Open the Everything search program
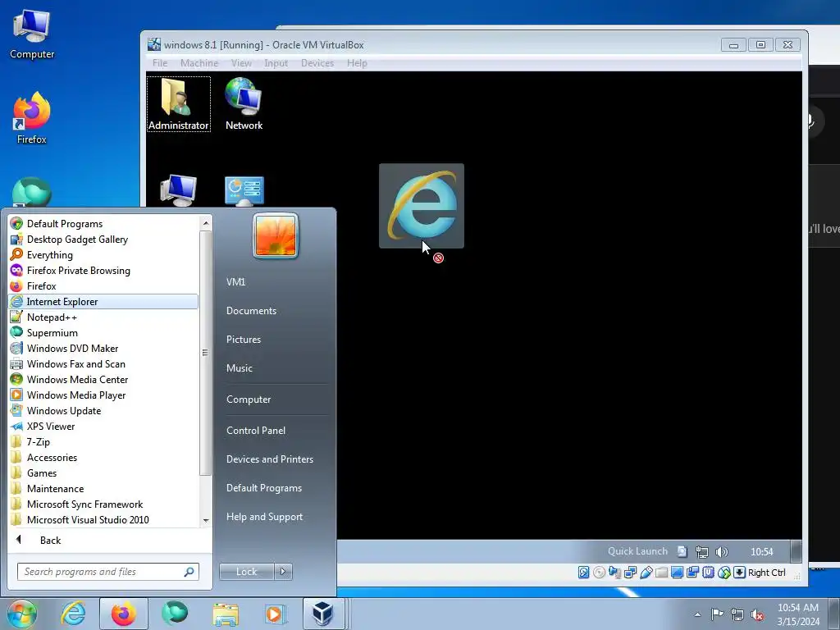 point(103,254)
